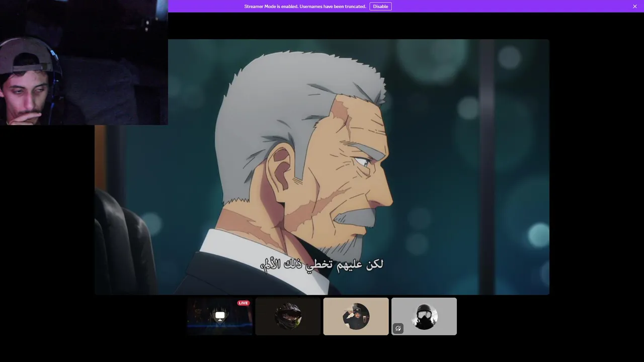Click the red LIVE badge
This screenshot has width=644, height=362.
[x=244, y=303]
